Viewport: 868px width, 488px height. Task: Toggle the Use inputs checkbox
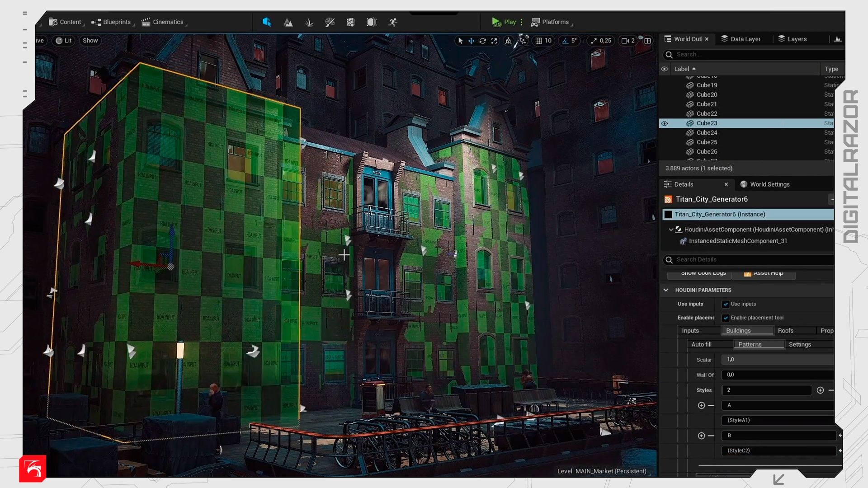(726, 304)
